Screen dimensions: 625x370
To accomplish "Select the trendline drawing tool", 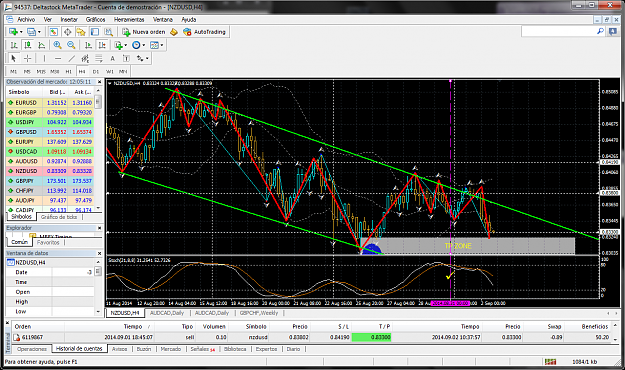I will (x=71, y=59).
